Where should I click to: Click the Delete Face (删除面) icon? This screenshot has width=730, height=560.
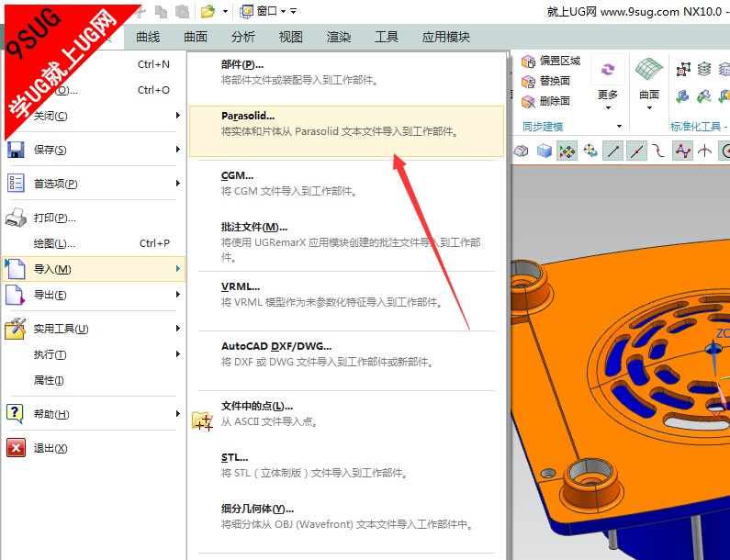pos(528,102)
